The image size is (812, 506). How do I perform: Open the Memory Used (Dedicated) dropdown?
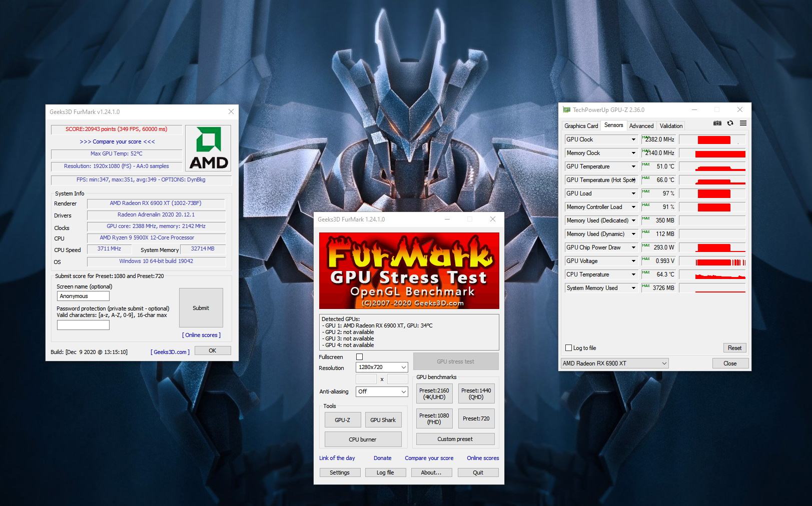[633, 220]
